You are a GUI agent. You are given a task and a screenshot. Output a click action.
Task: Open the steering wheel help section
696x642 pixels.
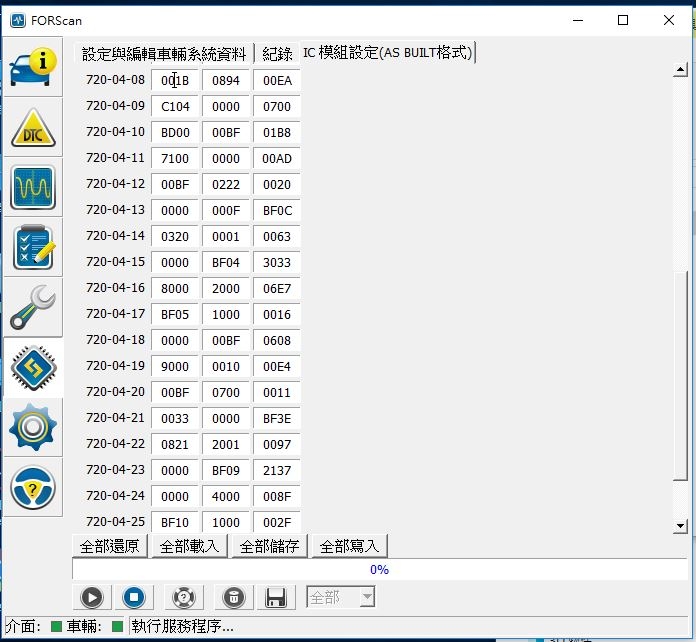click(33, 487)
